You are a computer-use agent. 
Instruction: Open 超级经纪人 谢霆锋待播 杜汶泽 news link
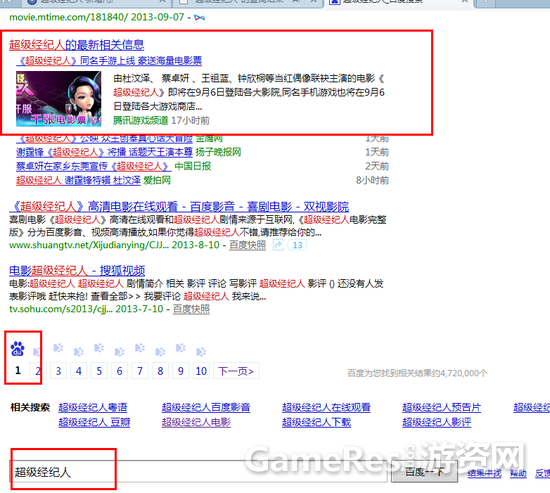[78, 180]
